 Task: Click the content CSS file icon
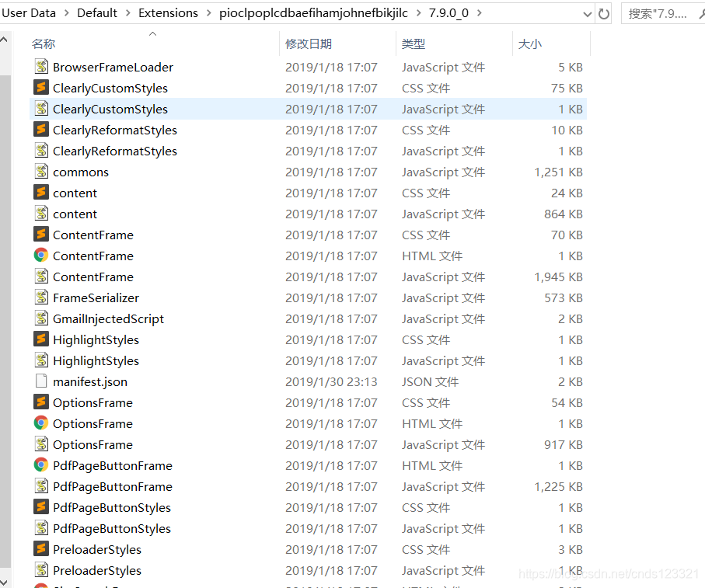click(x=41, y=193)
